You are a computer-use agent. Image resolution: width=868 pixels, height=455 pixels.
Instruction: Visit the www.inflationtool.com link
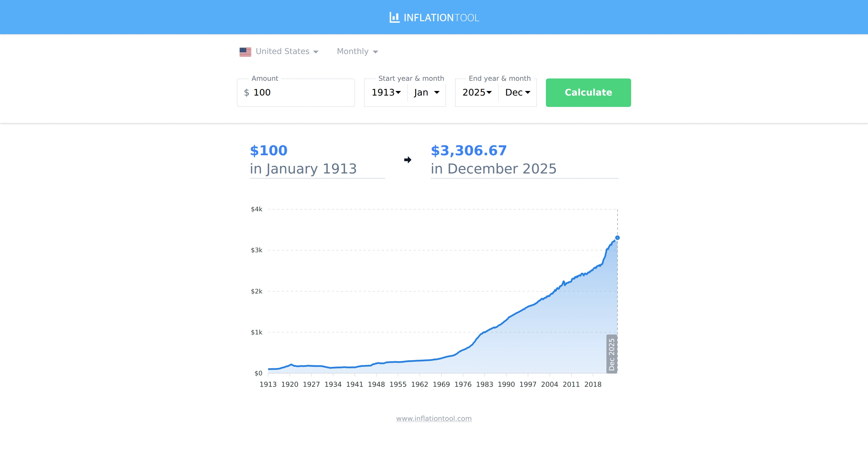click(434, 419)
